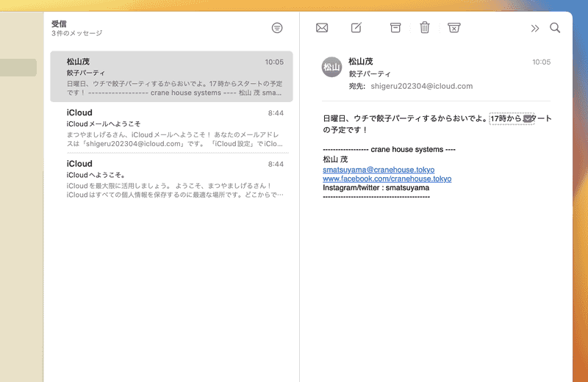Open the search magnifier
This screenshot has height=382, width=588.
tap(555, 28)
